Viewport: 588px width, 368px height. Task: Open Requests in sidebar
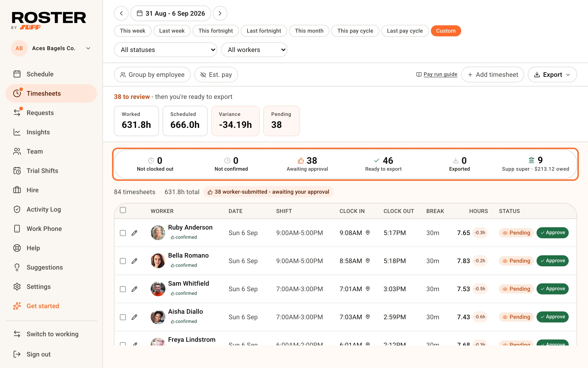[x=51, y=113]
